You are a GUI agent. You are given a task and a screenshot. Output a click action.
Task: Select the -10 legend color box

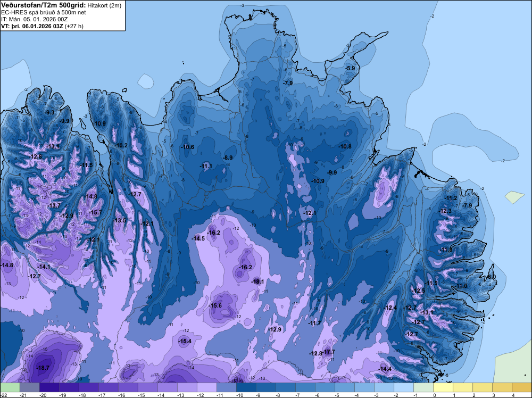(246, 387)
